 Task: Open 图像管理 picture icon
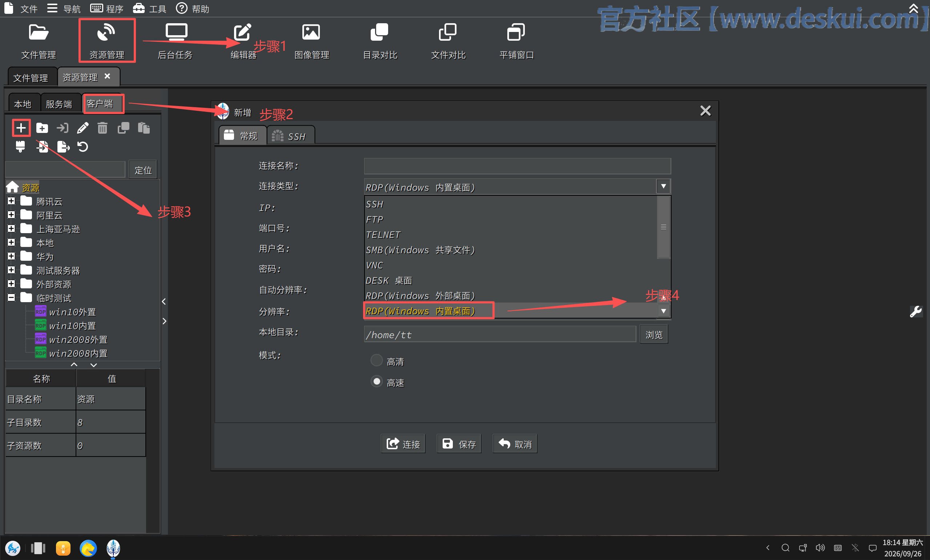click(311, 41)
